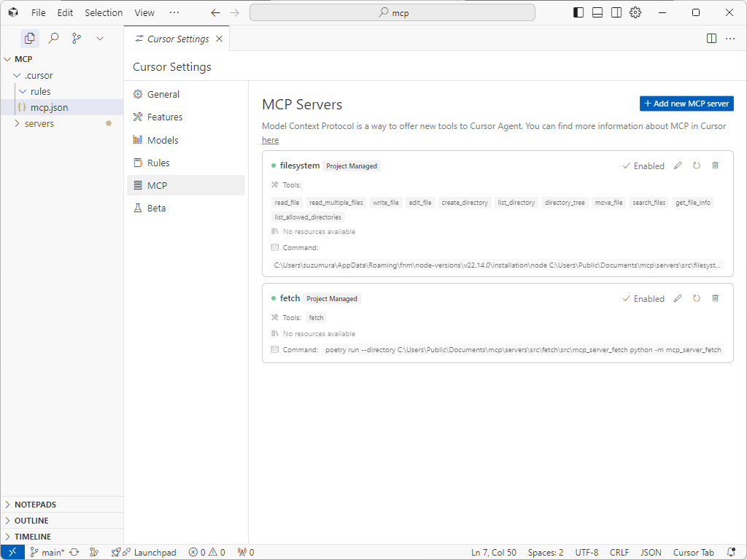Follow the 'here' MCP documentation link
The height and width of the screenshot is (560, 747).
[x=270, y=140]
